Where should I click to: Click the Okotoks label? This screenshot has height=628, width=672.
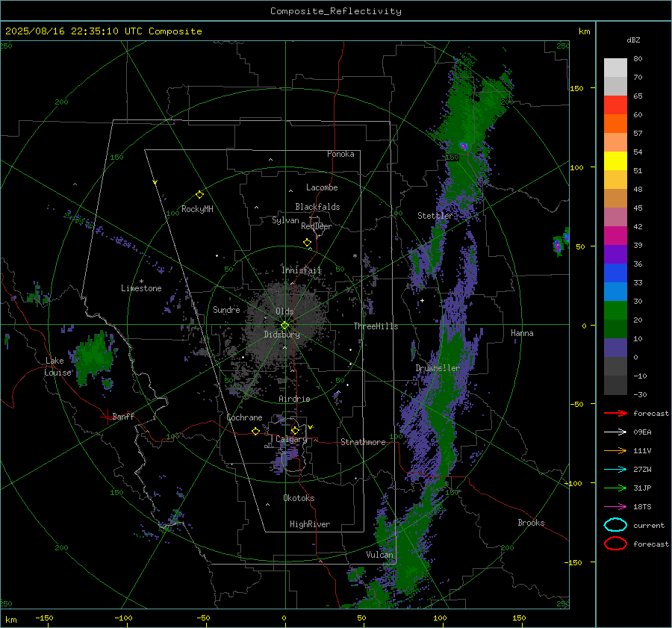coord(299,498)
